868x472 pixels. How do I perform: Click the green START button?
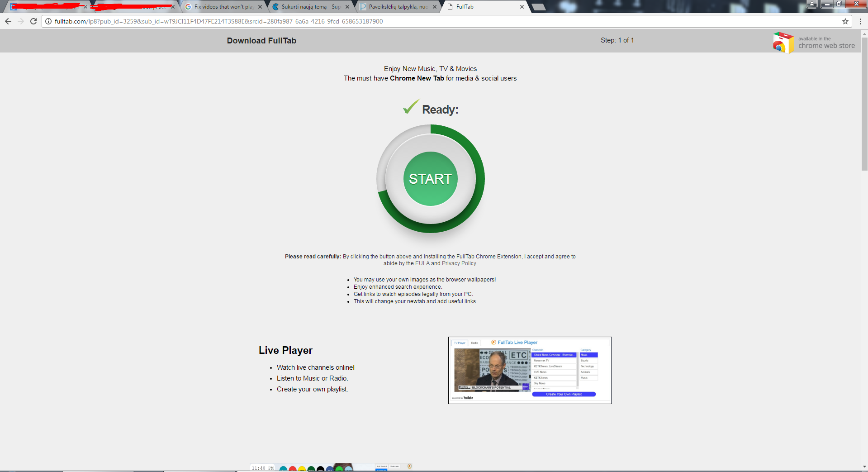430,179
